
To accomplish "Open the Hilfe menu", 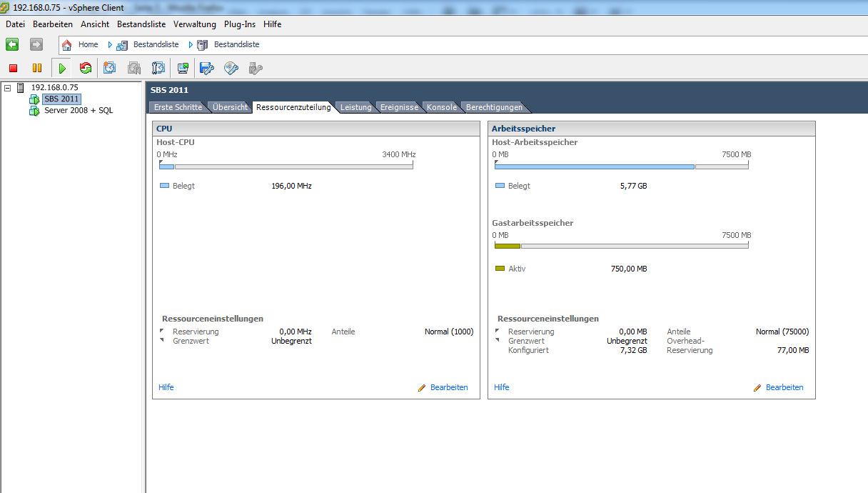I will click(x=273, y=24).
